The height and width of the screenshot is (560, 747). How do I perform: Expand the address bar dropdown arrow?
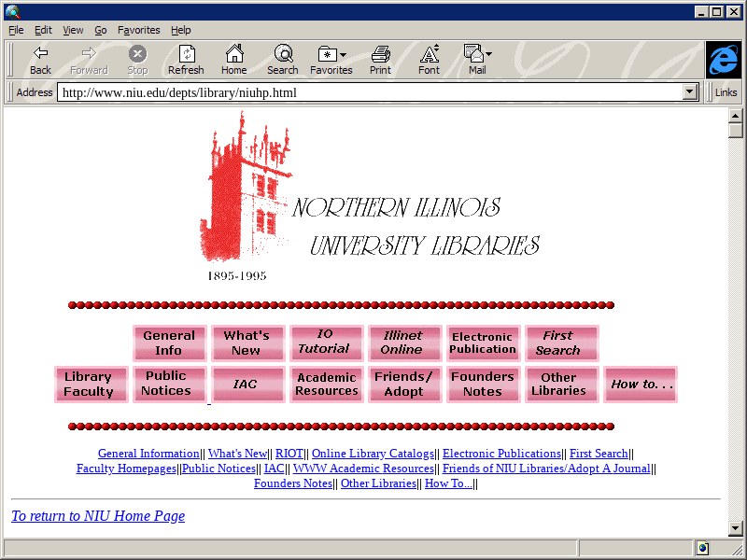[x=690, y=92]
